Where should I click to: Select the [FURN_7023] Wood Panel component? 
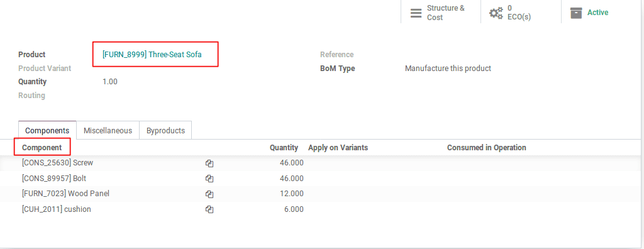[65, 194]
